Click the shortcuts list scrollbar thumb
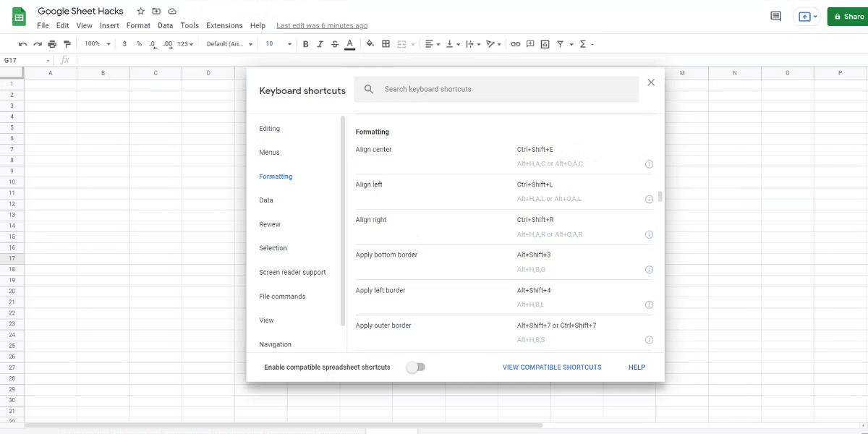The height and width of the screenshot is (434, 868). [660, 196]
